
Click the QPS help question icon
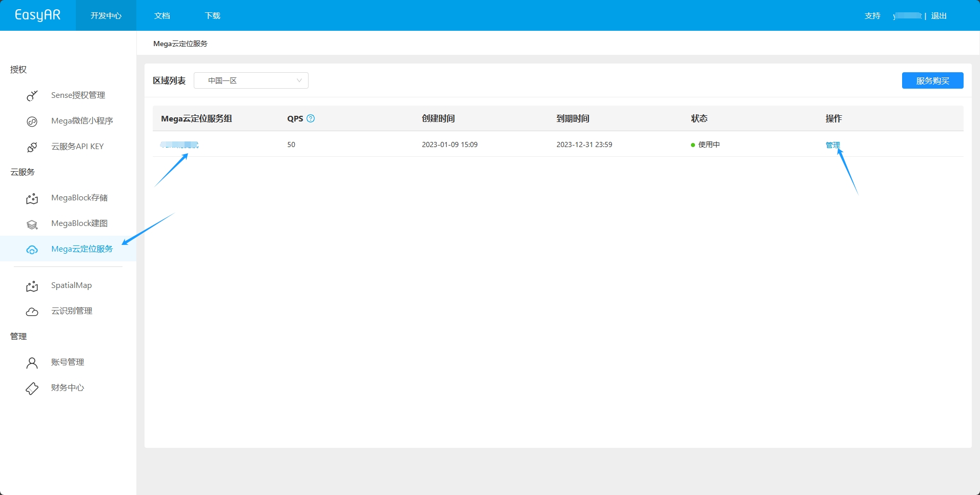coord(311,118)
